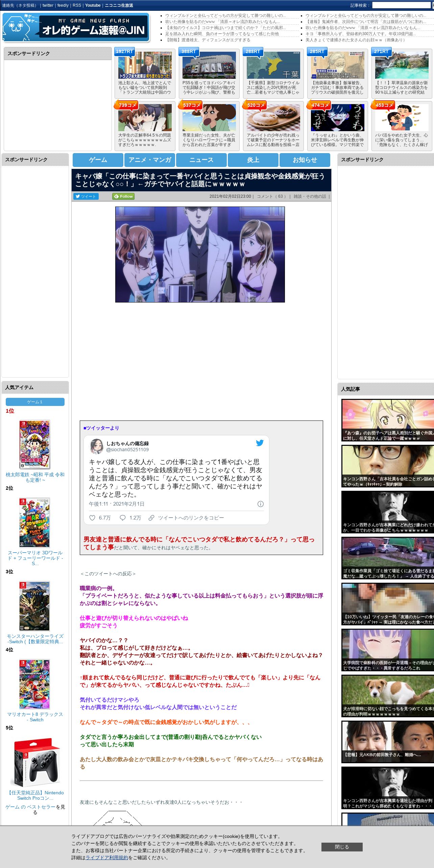Open the tweet info circle icon
The image size is (434, 868).
[261, 504]
